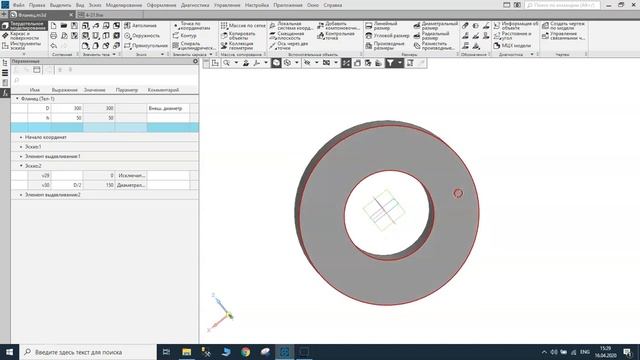Click the print icon
The image size is (640, 360).
tap(53, 36)
